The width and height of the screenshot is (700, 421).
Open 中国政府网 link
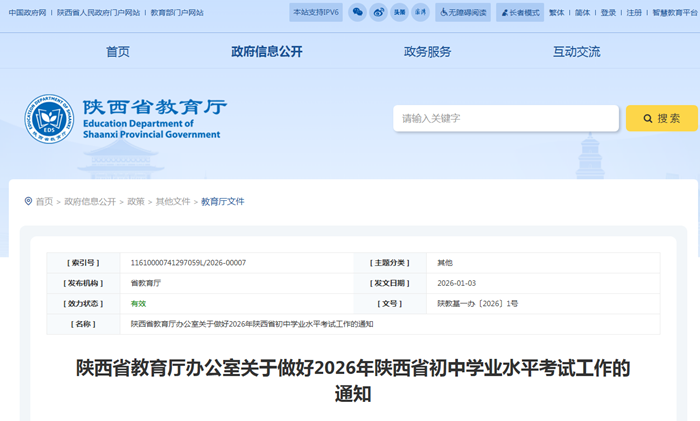pyautogui.click(x=27, y=13)
